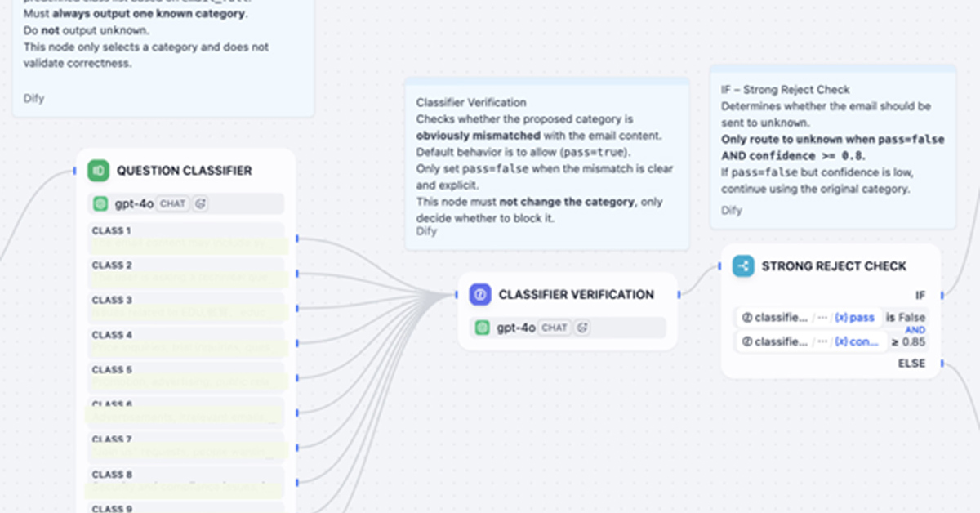Click the classifier node icon in the first condition
Image resolution: width=980 pixels, height=513 pixels.
(x=747, y=317)
